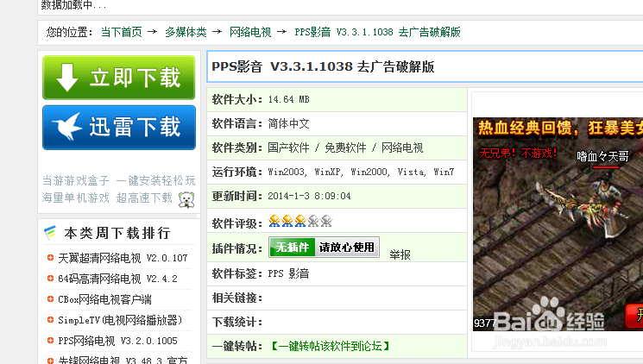Open 天翼超清网络电视 V2.0.107 in ranking list
Image resolution: width=643 pixels, height=364 pixels.
coord(123,258)
